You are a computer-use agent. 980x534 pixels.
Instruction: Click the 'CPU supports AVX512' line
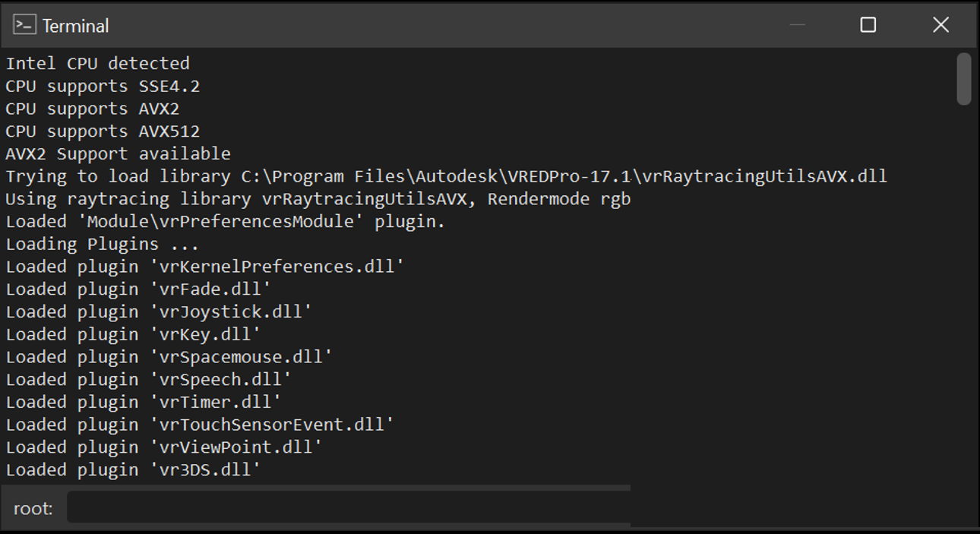coord(103,131)
